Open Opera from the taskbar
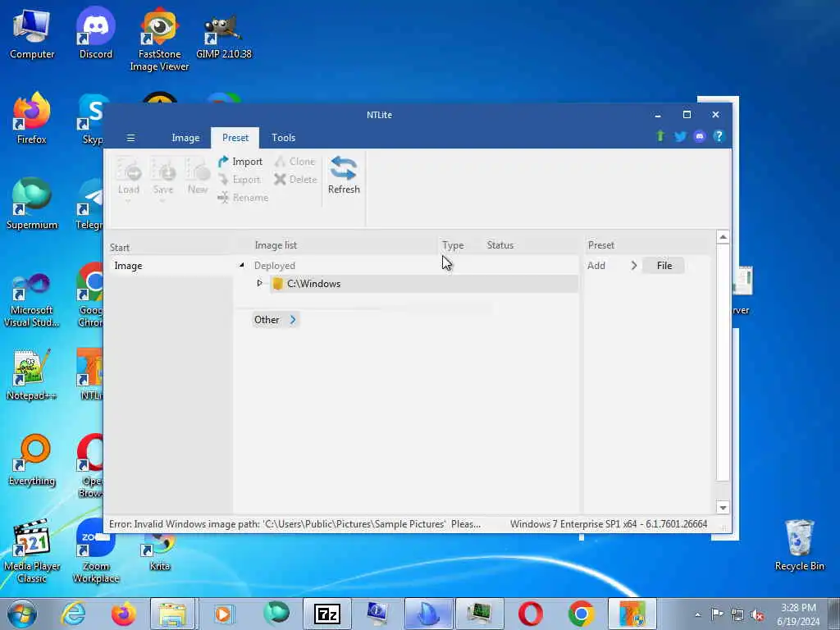This screenshot has height=630, width=840. pos(531,614)
